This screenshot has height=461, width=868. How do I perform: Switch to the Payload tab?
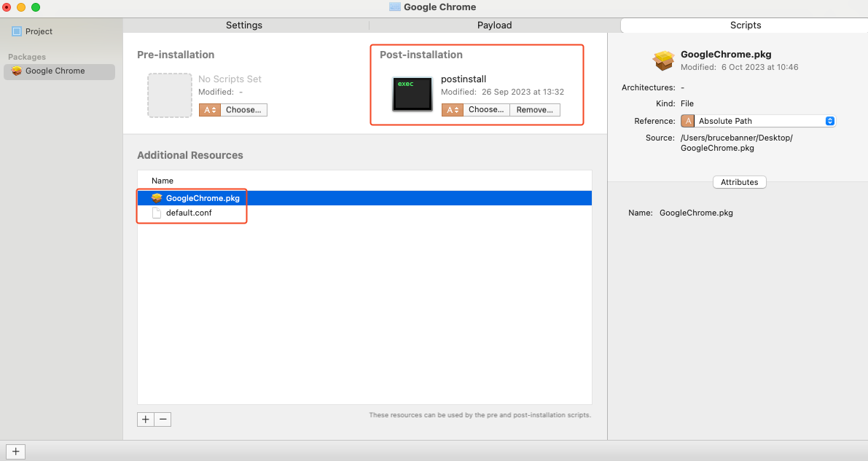click(x=494, y=25)
